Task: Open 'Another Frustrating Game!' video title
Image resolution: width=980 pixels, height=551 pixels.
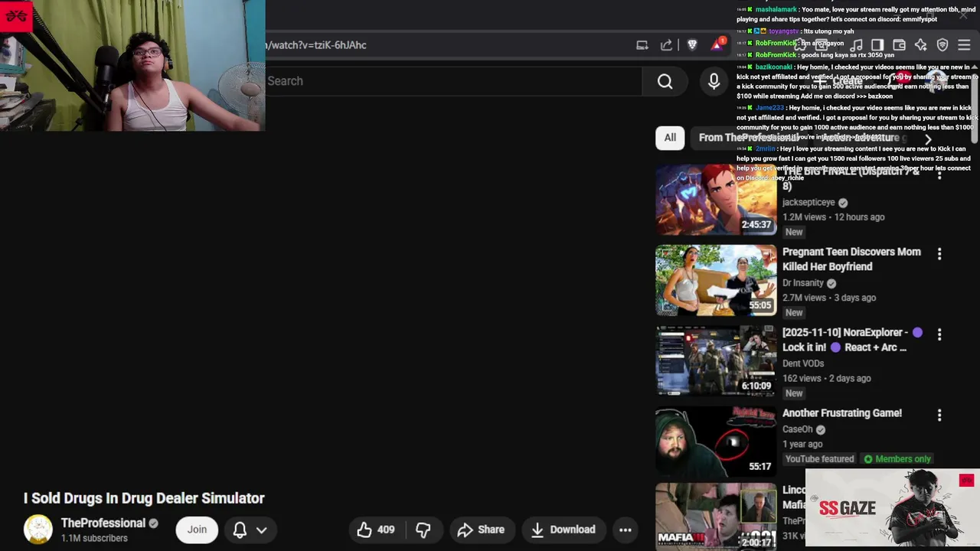Action: 842,413
